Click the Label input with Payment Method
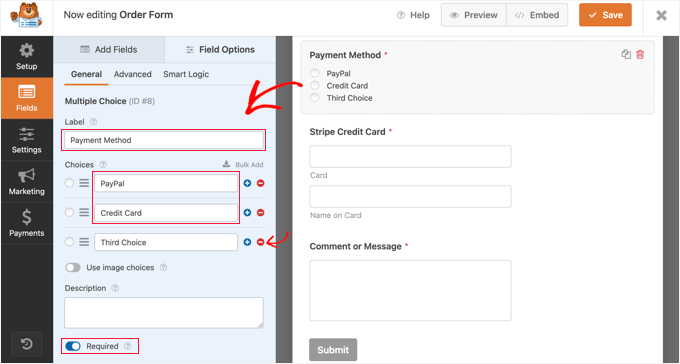The image size is (680, 364). [164, 140]
